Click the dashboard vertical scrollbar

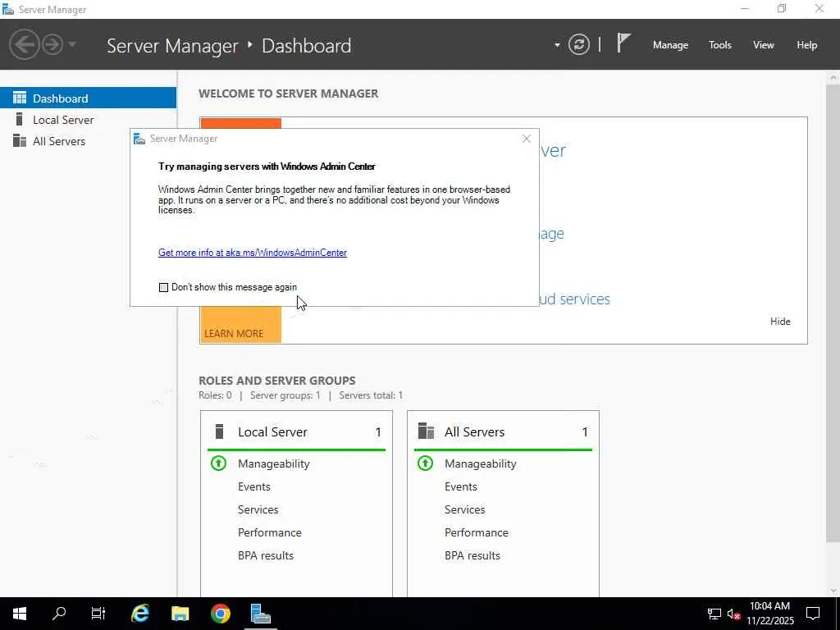click(x=833, y=313)
